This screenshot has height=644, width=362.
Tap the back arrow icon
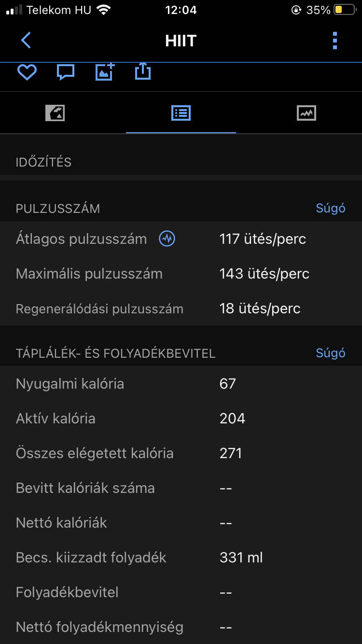click(26, 41)
